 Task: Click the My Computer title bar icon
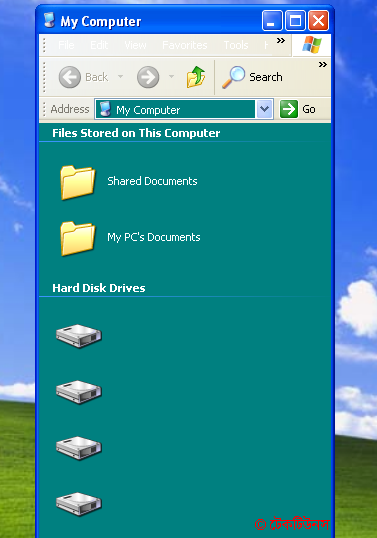pos(50,20)
